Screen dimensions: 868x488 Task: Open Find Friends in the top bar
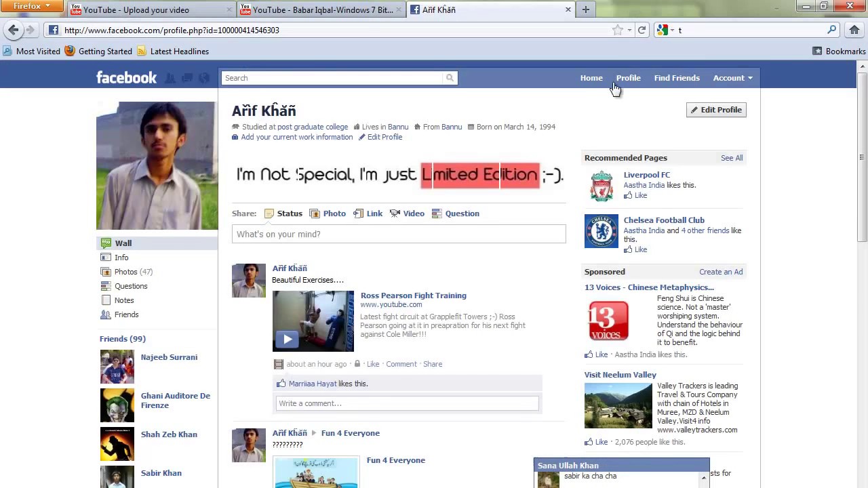[x=677, y=78]
